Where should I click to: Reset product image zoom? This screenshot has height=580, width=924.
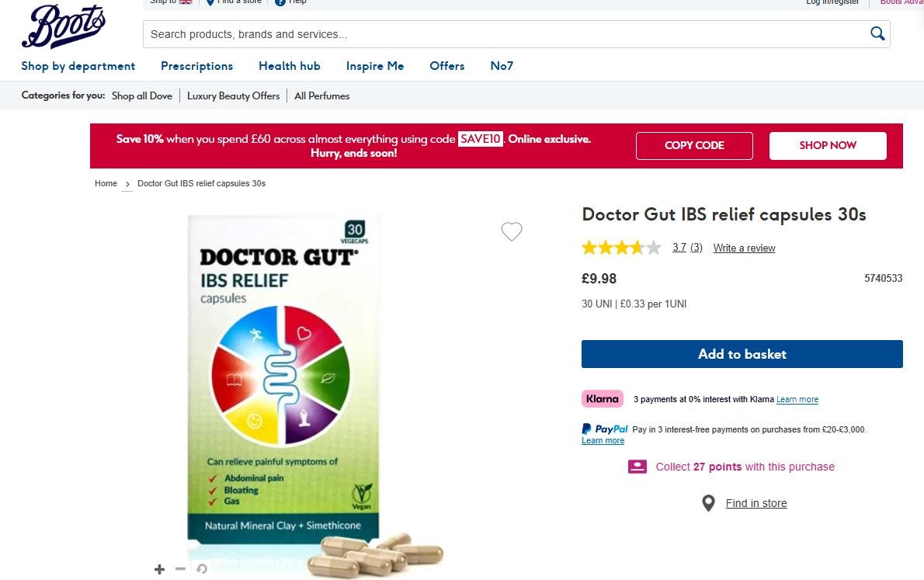202,569
